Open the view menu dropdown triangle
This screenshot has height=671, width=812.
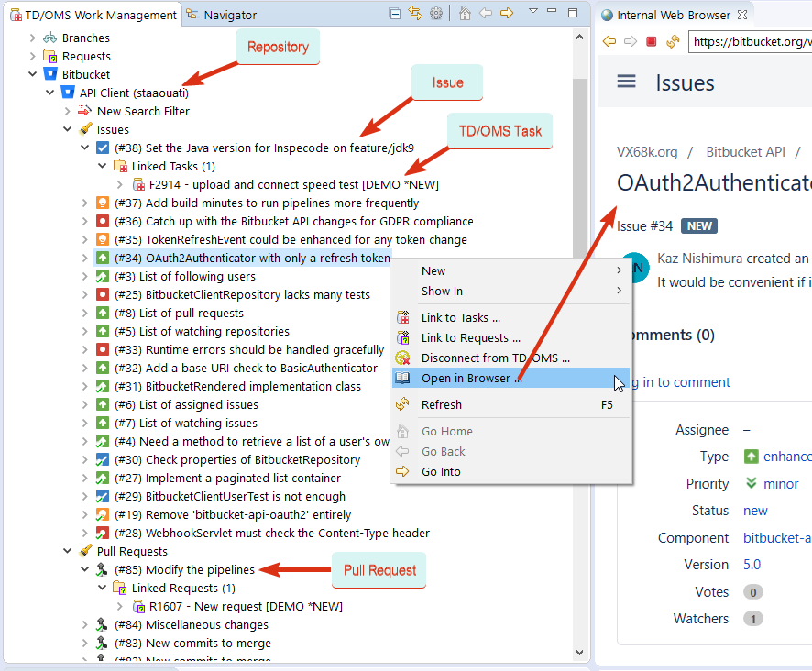click(533, 13)
